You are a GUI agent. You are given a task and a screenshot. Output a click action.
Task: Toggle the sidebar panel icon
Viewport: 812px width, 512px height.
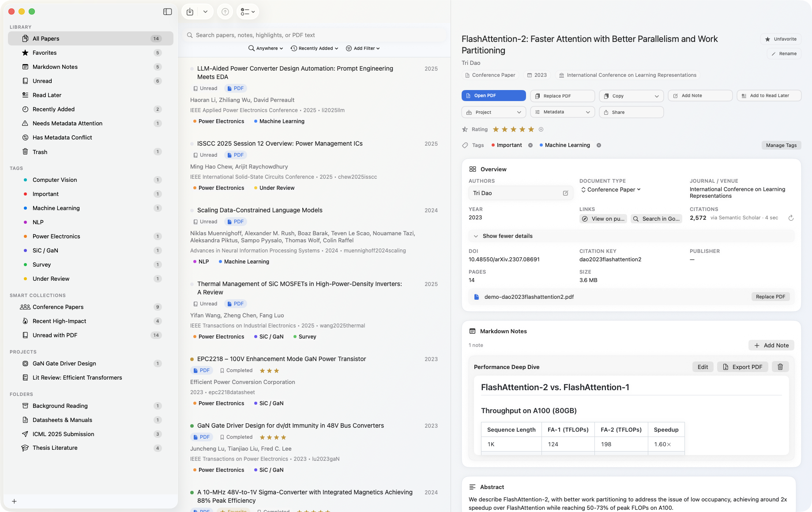click(167, 12)
